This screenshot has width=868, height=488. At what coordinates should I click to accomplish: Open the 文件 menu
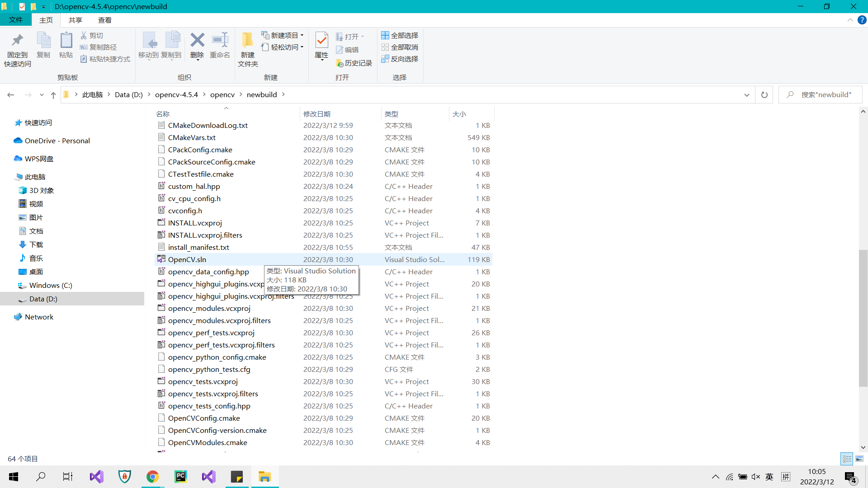(x=16, y=20)
